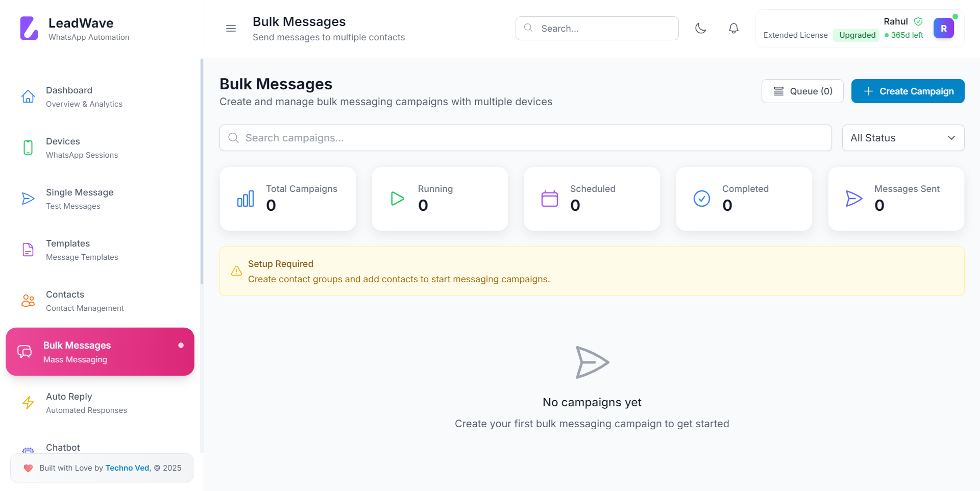Toggle the sidebar with the hamburger icon
980x491 pixels.
click(231, 28)
